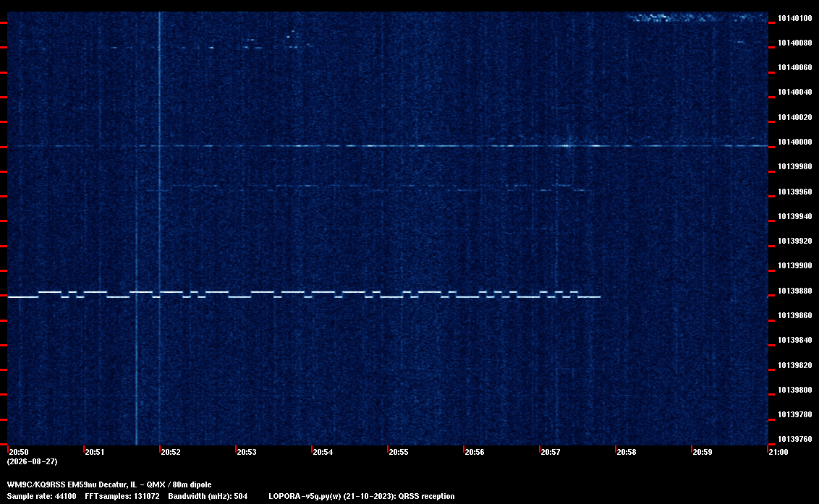
Task: Click the (2026-08-27) date label
Action: coord(33,461)
